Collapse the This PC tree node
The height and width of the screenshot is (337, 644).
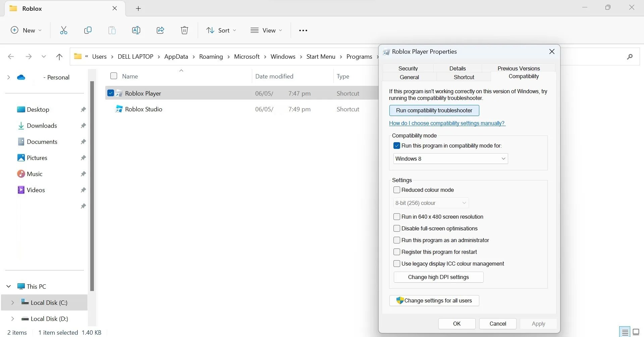pos(9,286)
